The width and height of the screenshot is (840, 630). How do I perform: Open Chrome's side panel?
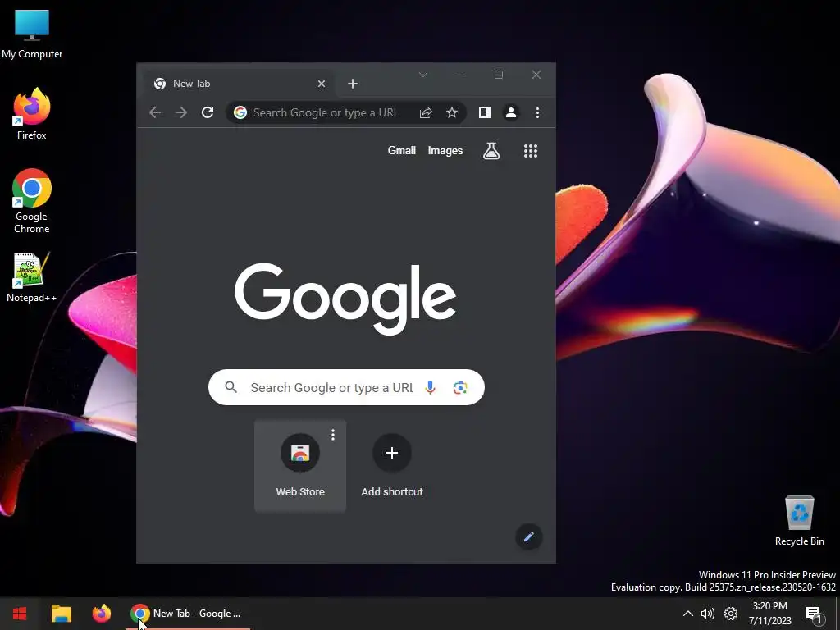tap(485, 112)
